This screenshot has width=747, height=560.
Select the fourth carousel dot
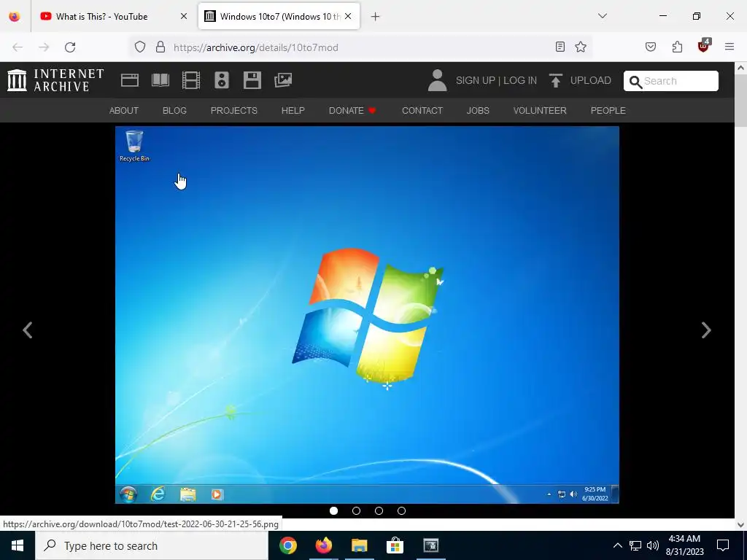pos(402,510)
